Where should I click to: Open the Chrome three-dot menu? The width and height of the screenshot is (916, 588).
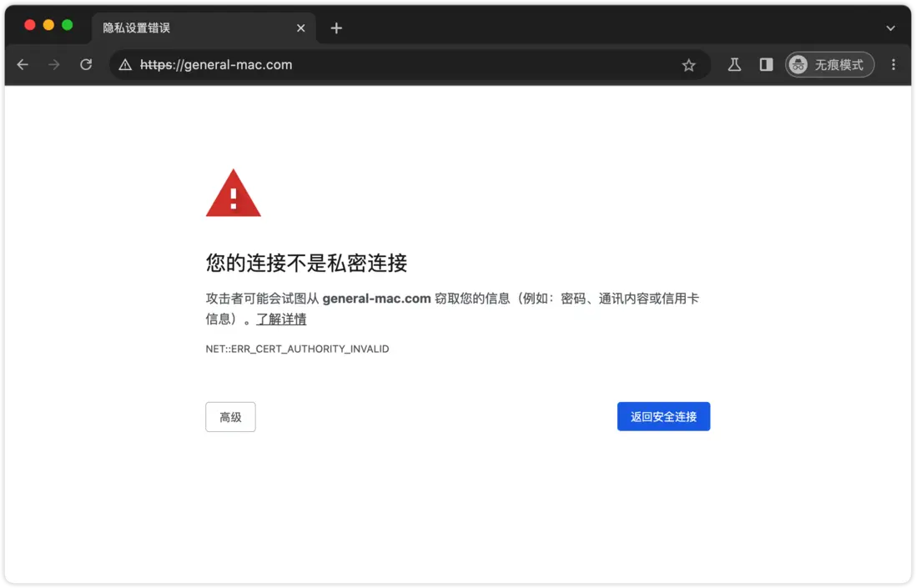click(893, 65)
